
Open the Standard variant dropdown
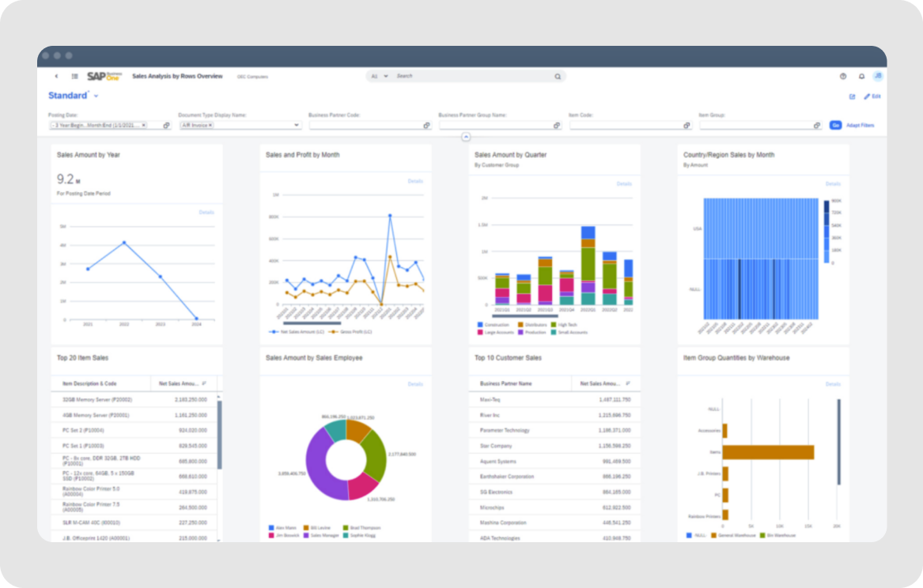[95, 95]
